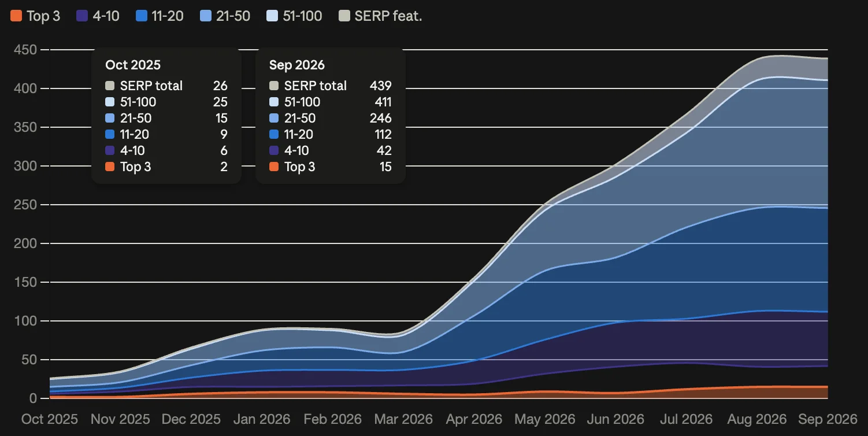Click the 150 y-axis value
Viewport: 868px width, 436px height.
(25, 282)
